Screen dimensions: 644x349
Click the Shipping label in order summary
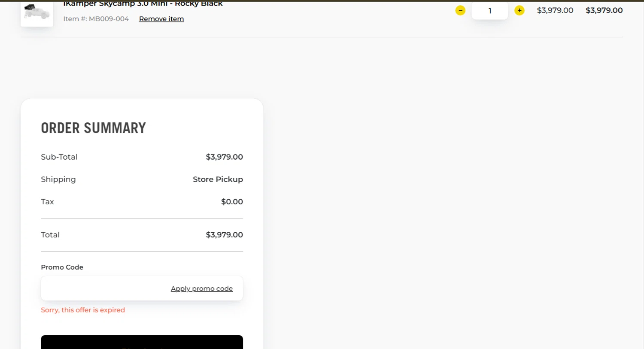(58, 179)
